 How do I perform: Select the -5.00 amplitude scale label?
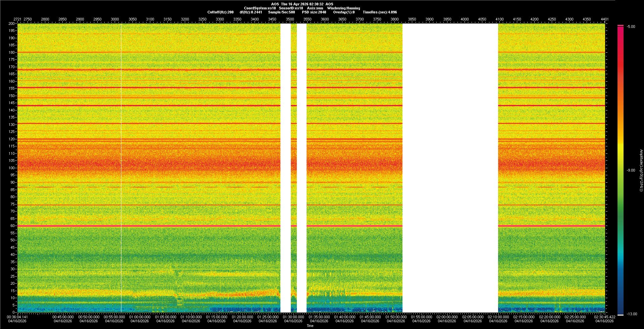pos(631,27)
